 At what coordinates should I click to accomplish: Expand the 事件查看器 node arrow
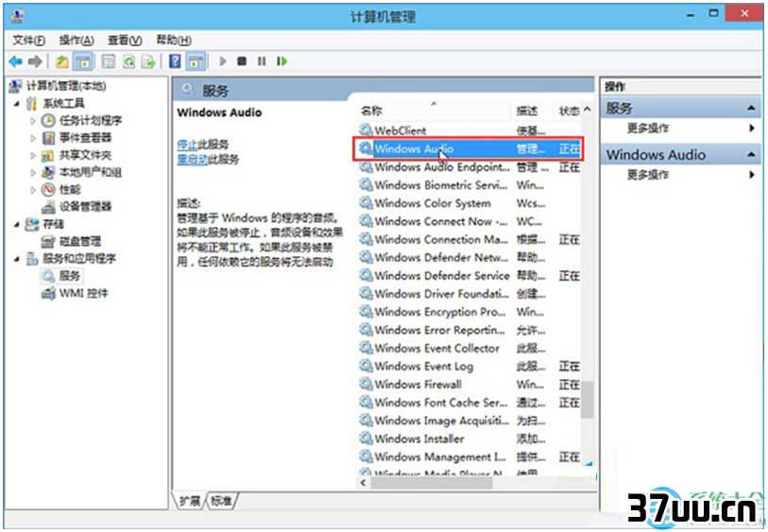coord(33,138)
